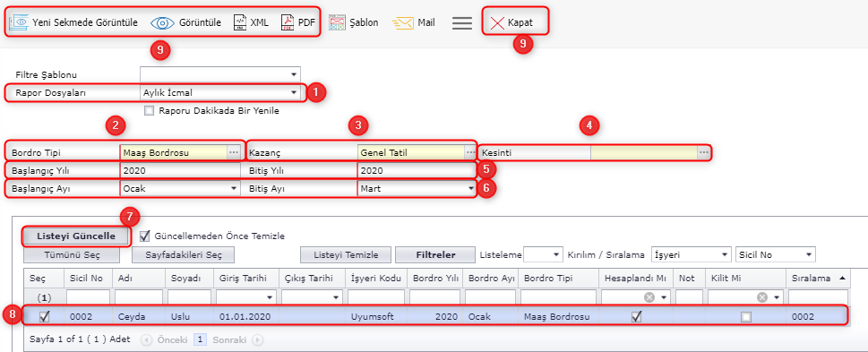
Task: Go to Sonraki page
Action: tap(238, 339)
